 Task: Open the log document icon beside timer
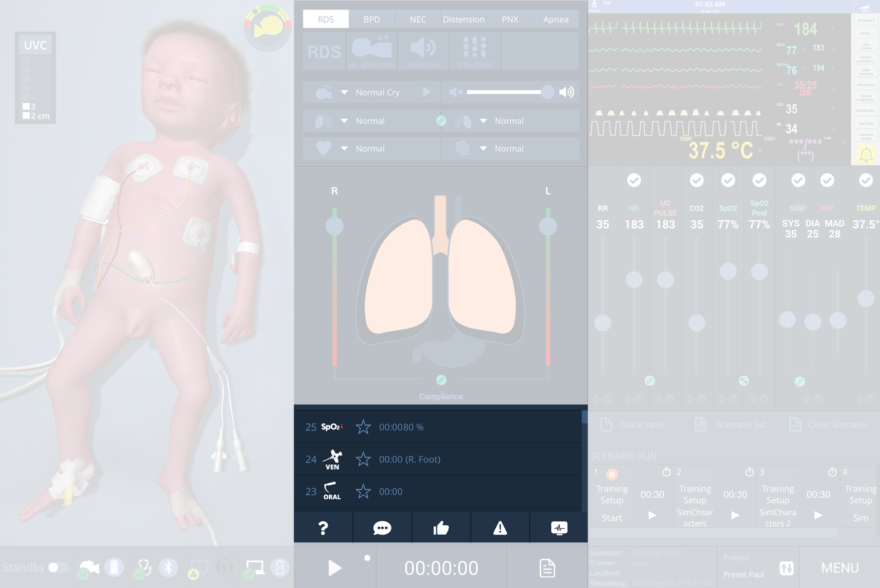click(x=547, y=568)
